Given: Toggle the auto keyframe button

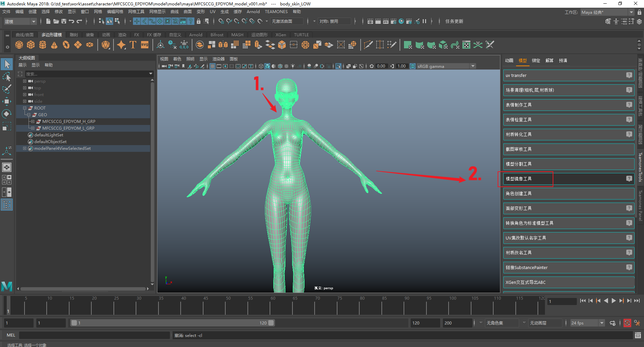Looking at the screenshot, I should click(x=627, y=323).
